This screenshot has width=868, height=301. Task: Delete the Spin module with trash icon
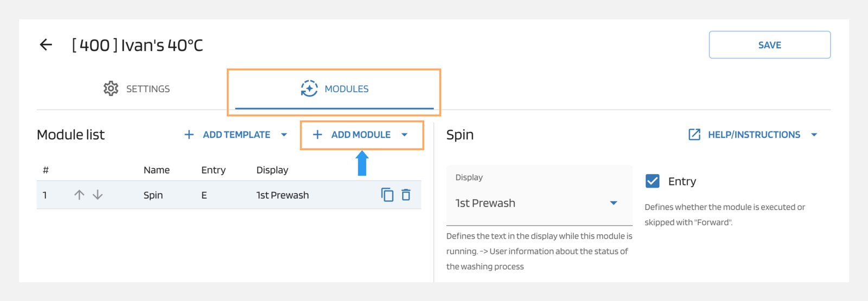click(x=406, y=195)
